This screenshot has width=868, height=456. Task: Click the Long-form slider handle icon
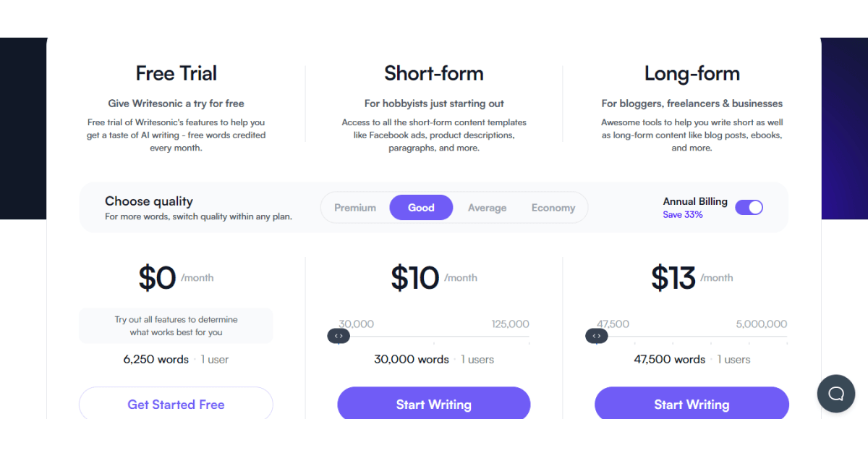coord(596,336)
